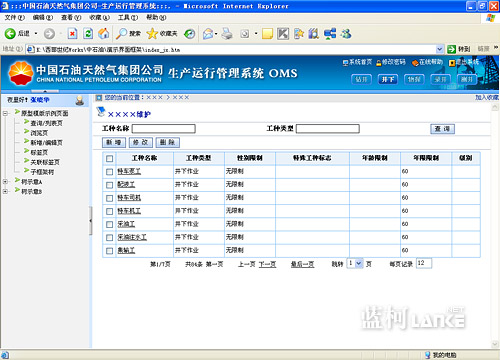
Task: Open the 工具 (Tools) menu
Action: click(x=128, y=17)
